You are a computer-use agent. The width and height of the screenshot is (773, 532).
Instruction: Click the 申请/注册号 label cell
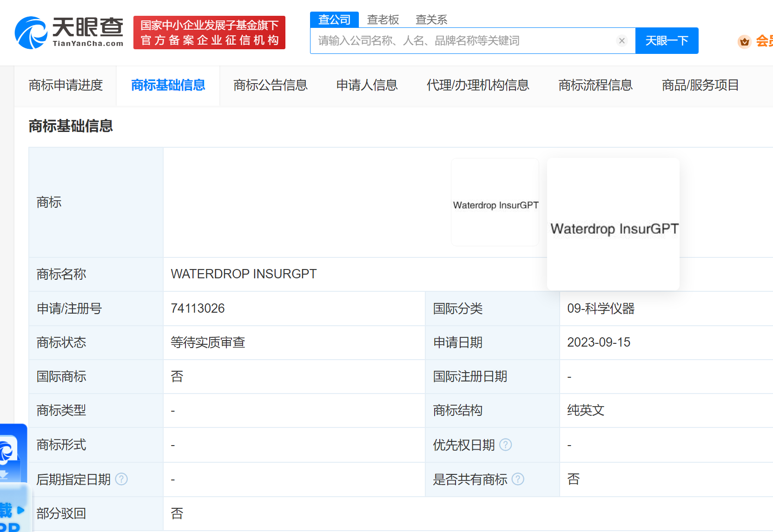click(x=96, y=309)
